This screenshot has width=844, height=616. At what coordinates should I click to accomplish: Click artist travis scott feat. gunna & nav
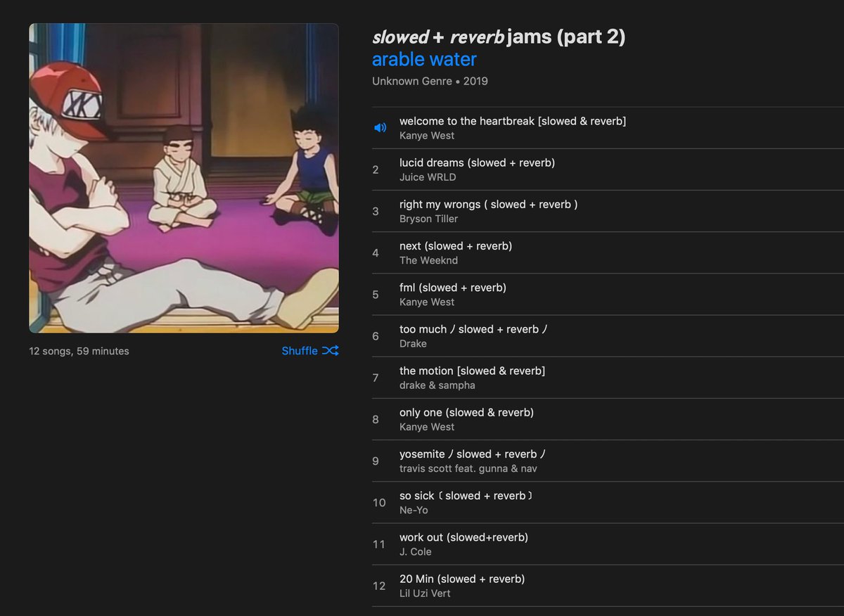click(468, 468)
